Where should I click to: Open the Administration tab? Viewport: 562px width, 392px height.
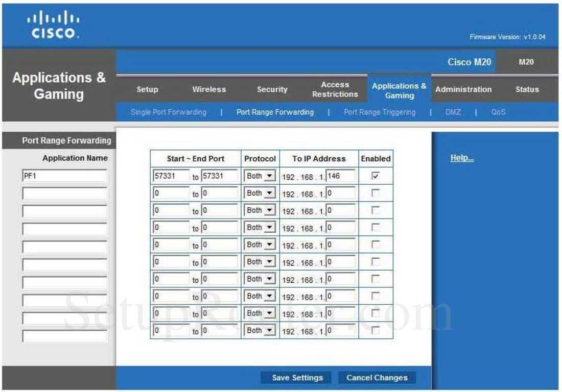point(463,89)
